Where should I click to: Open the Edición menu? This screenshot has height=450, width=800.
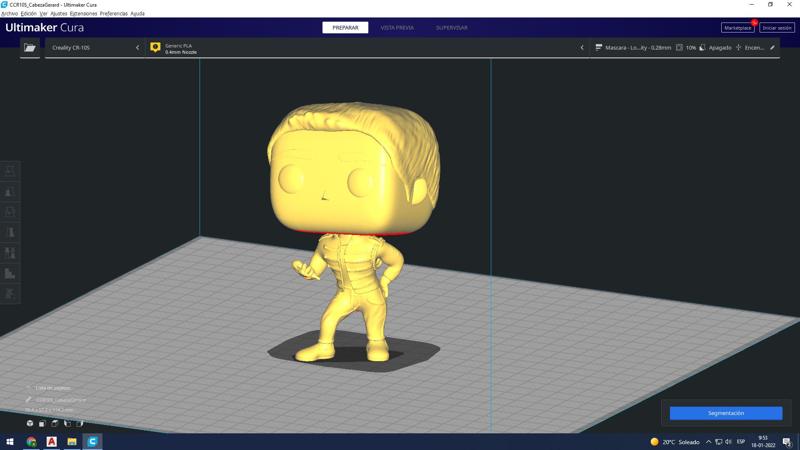29,14
